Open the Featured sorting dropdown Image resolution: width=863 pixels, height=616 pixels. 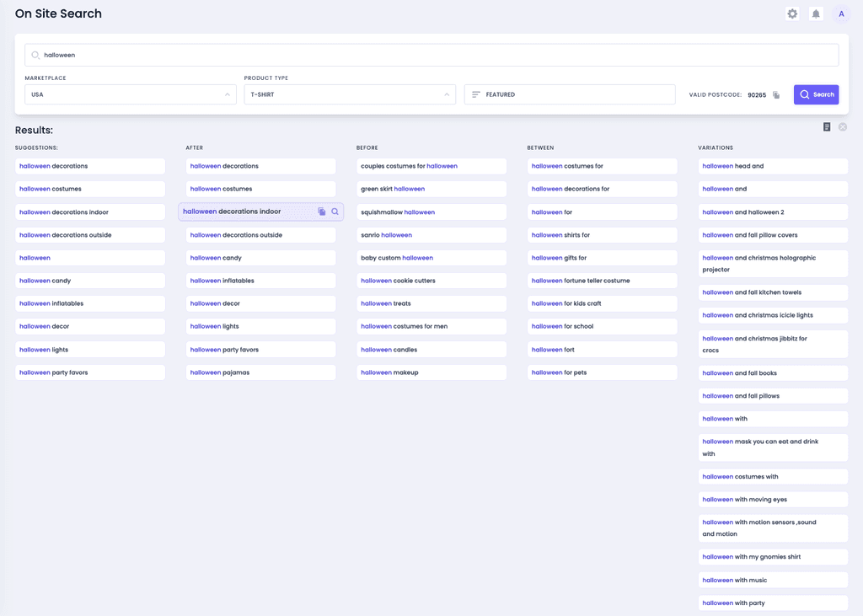coord(569,94)
